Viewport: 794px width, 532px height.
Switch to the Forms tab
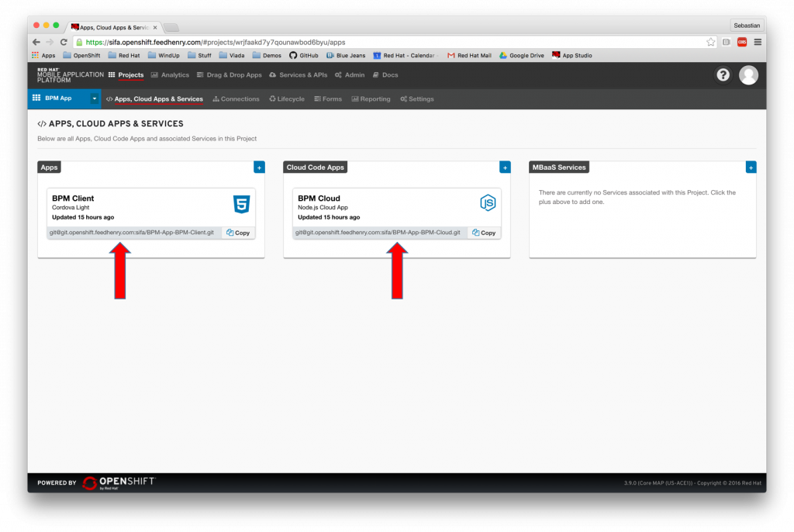(328, 98)
